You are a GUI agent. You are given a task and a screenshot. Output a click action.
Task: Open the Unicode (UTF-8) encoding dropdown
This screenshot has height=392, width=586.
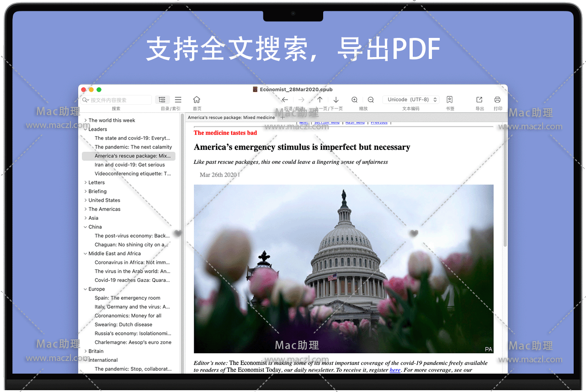(x=412, y=100)
